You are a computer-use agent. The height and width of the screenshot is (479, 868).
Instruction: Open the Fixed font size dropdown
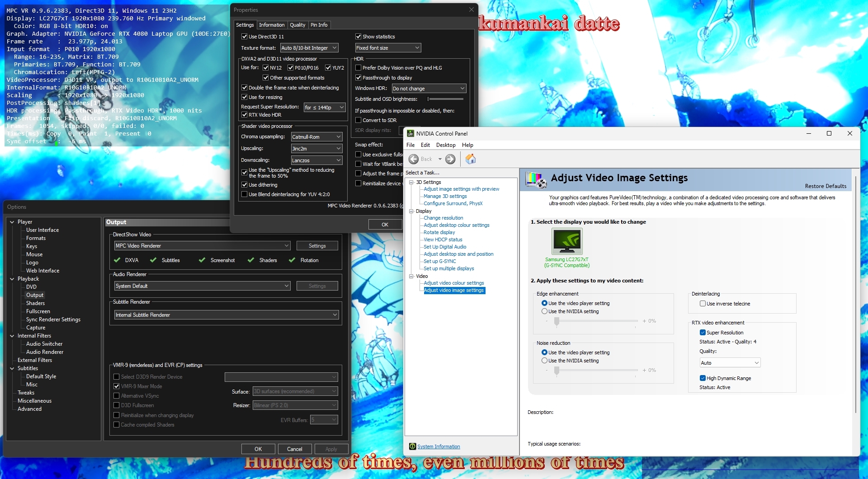388,48
